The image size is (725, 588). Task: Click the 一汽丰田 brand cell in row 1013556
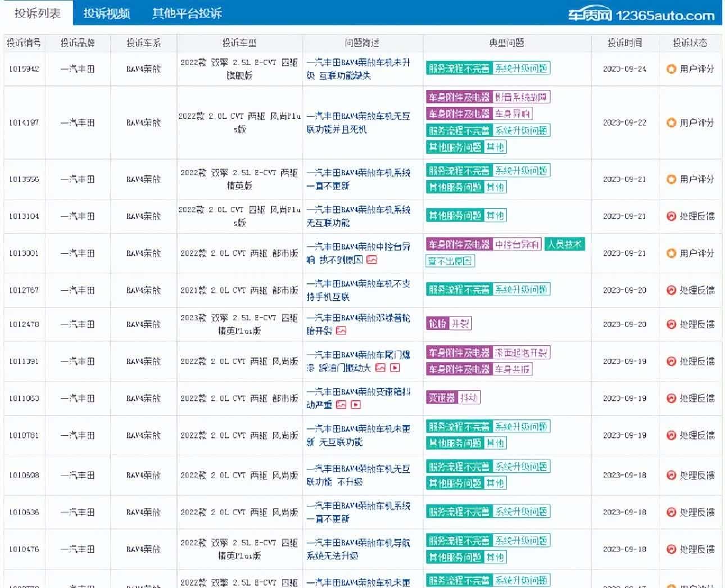click(x=78, y=179)
